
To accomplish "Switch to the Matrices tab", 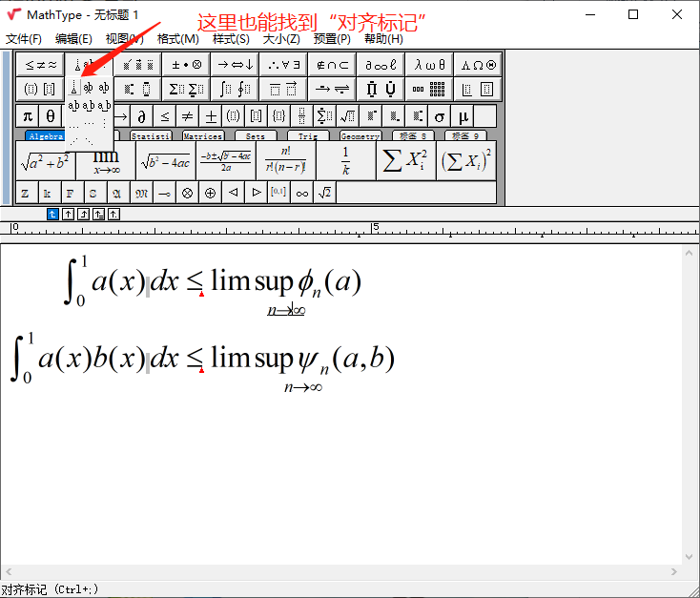I will coord(203,135).
